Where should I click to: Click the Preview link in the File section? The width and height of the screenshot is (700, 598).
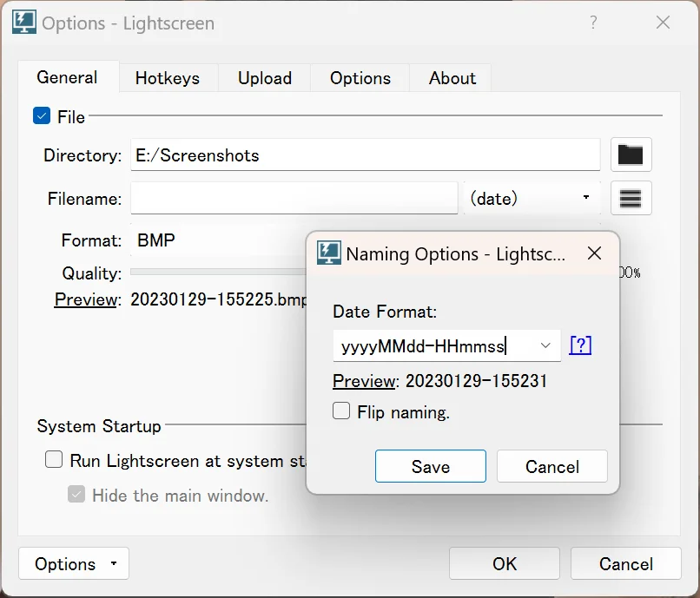[88, 299]
